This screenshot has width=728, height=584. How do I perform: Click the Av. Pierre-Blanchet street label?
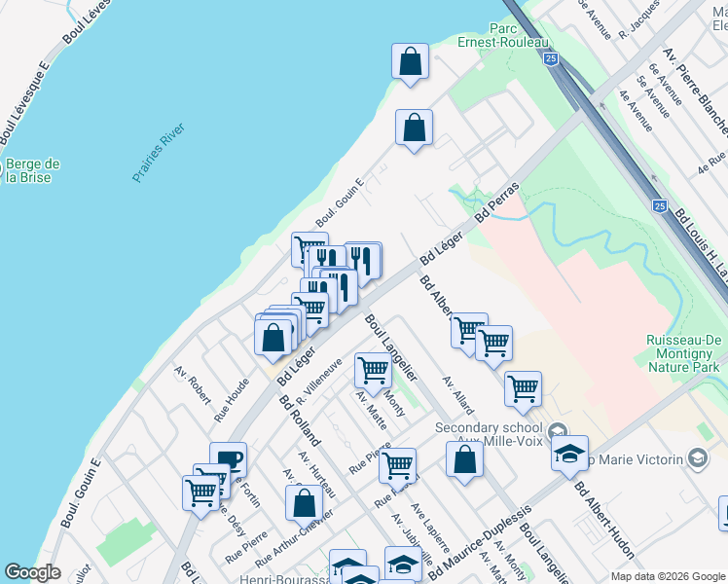(695, 91)
